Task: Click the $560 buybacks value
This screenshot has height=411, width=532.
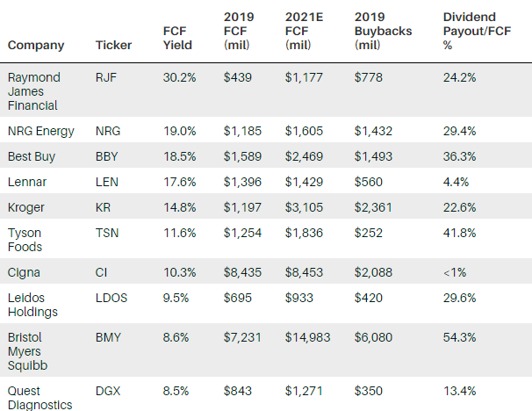Action: (x=369, y=182)
